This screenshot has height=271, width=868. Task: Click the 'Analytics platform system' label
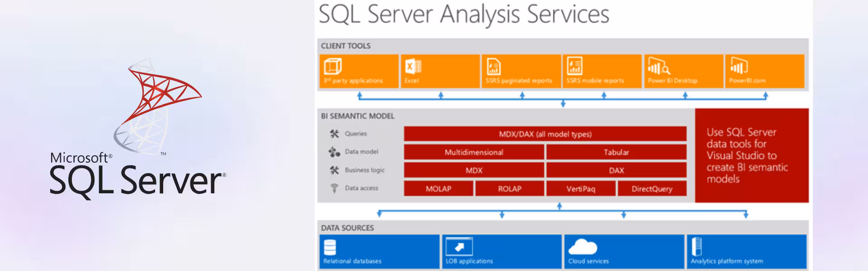tap(727, 261)
